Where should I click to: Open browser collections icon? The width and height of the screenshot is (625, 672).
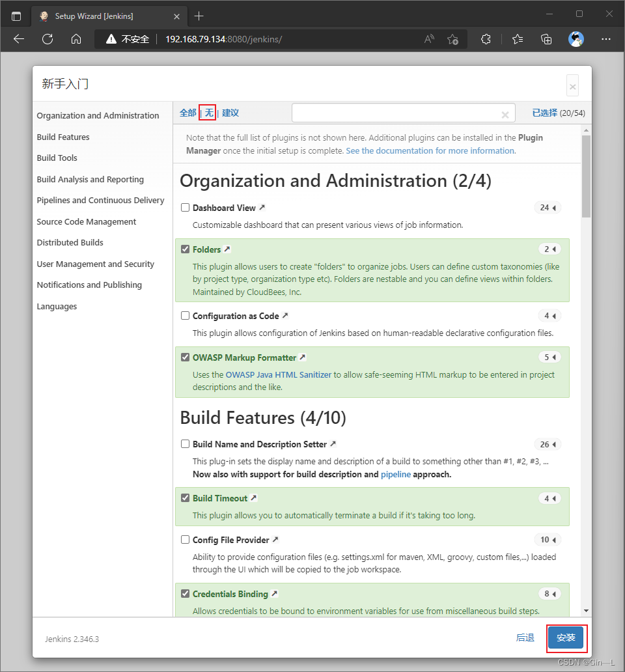pyautogui.click(x=546, y=39)
